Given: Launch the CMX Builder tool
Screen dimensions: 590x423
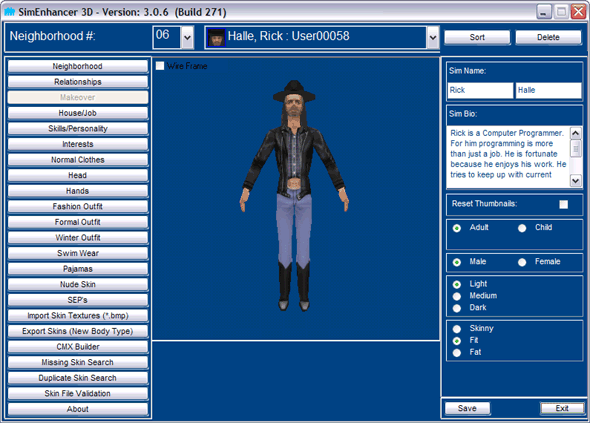Looking at the screenshot, I should [78, 347].
